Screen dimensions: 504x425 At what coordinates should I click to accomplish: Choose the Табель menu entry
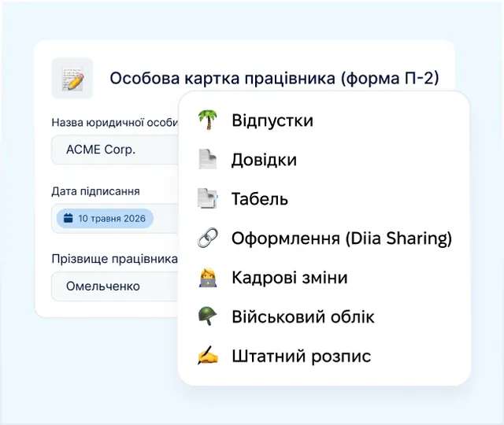tap(324, 198)
